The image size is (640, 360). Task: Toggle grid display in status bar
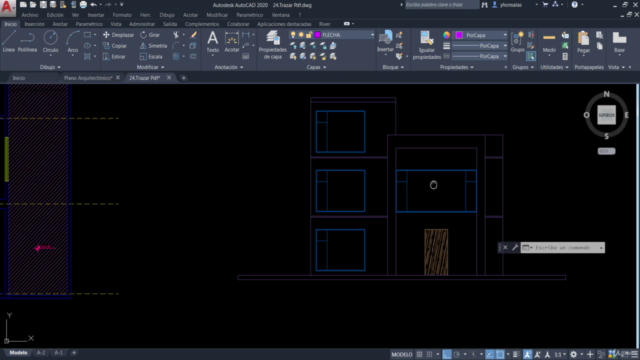pyautogui.click(x=419, y=354)
